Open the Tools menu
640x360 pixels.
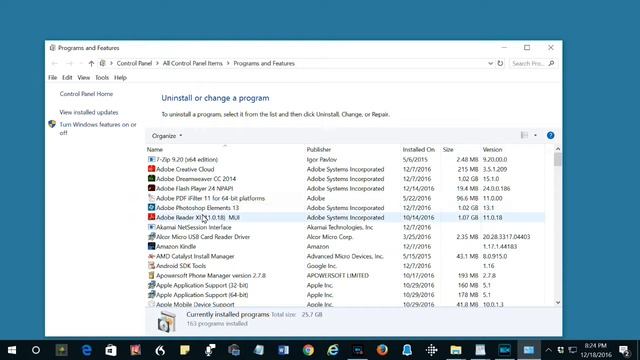pos(102,78)
